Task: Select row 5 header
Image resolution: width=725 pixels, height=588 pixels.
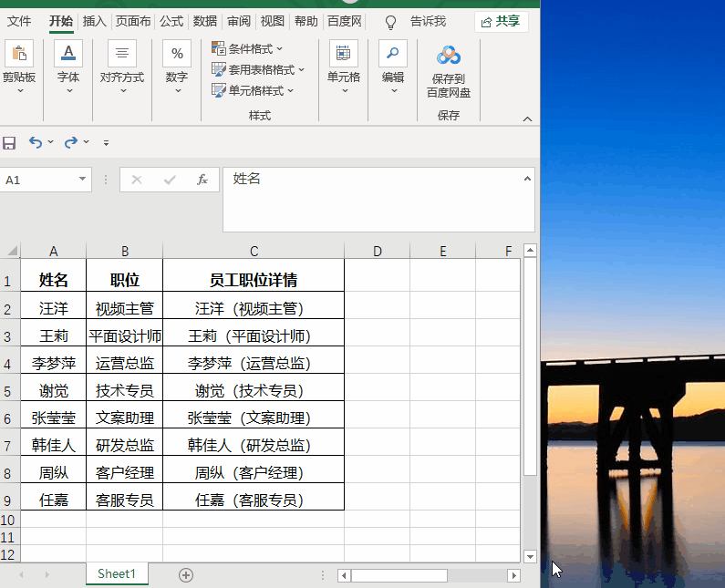Action: click(x=10, y=387)
